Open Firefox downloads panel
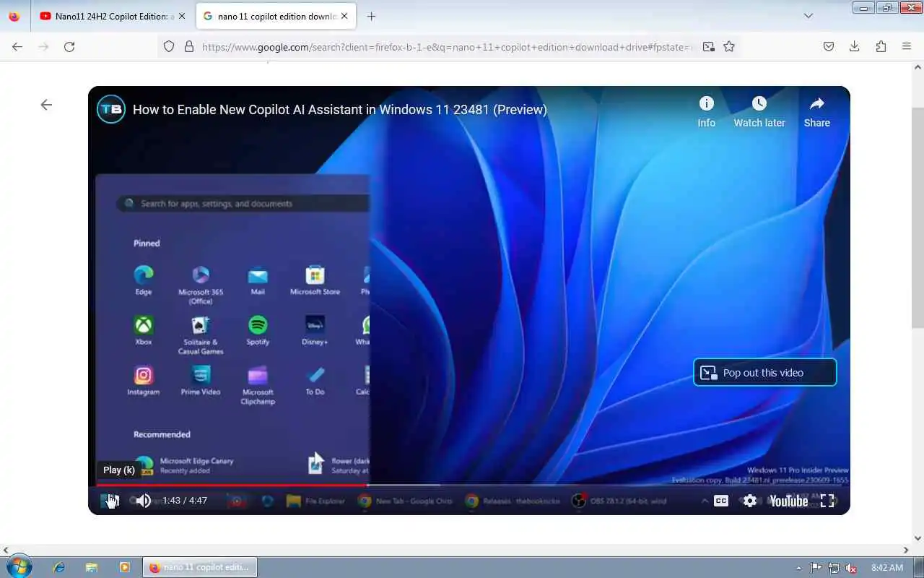The width and height of the screenshot is (924, 578). (855, 46)
